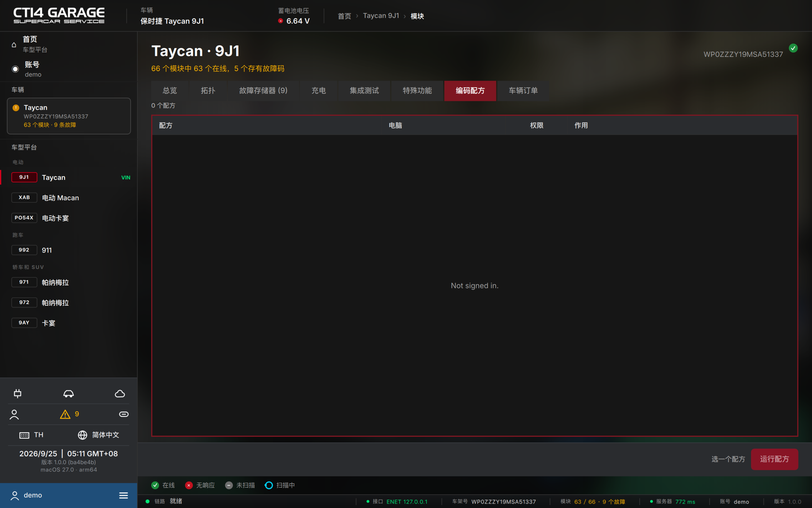Click the 63 / 66 module count in status bar

click(x=585, y=502)
